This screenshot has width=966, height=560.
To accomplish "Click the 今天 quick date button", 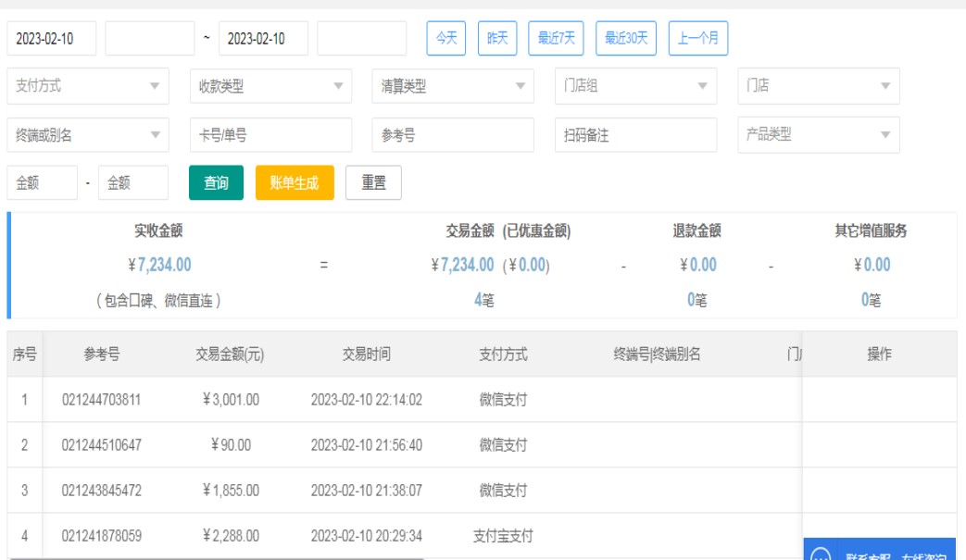I will (446, 38).
